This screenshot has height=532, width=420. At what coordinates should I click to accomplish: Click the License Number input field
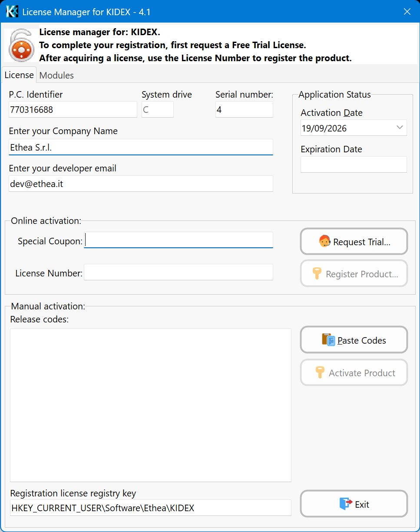(179, 272)
